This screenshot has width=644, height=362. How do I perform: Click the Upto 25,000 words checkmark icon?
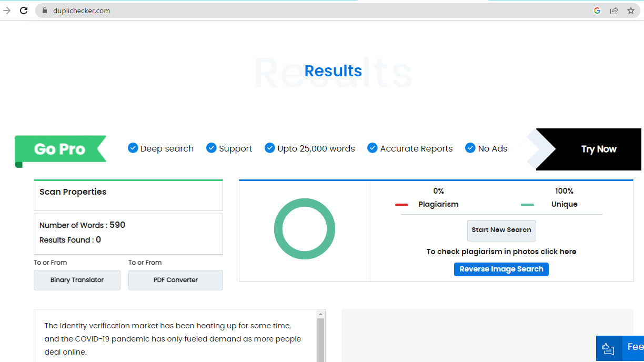[x=270, y=148]
